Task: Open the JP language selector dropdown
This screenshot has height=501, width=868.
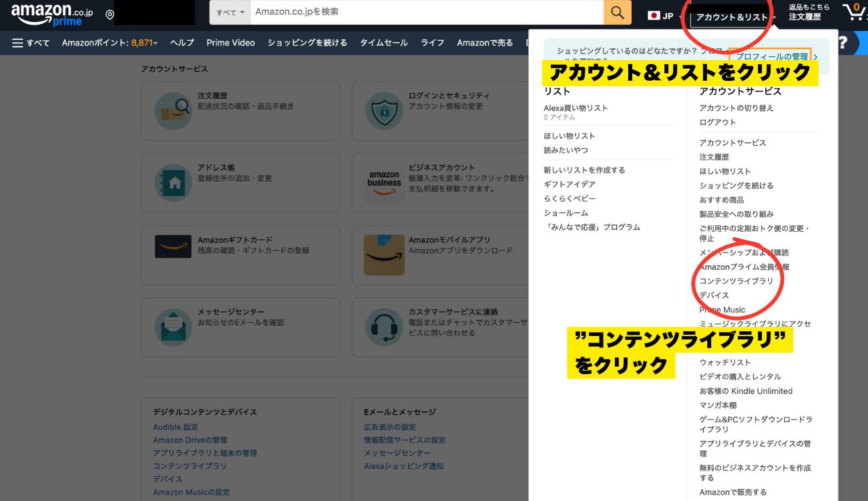Action: pyautogui.click(x=664, y=15)
